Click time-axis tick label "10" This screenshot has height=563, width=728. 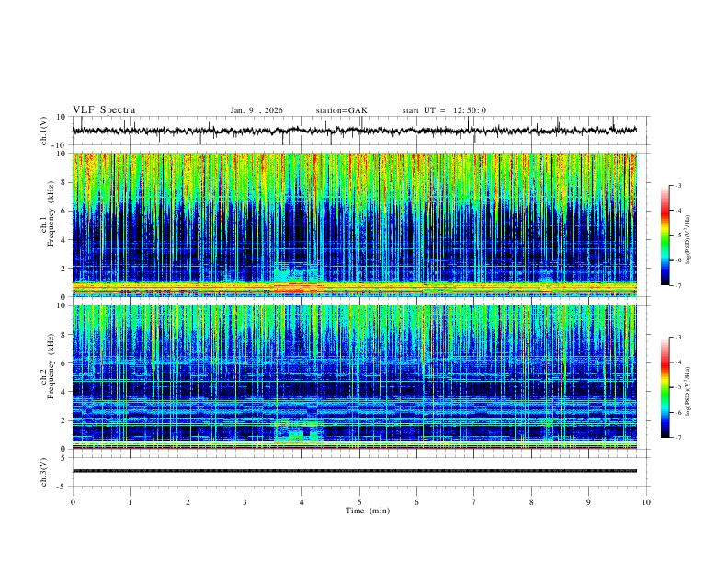646,502
